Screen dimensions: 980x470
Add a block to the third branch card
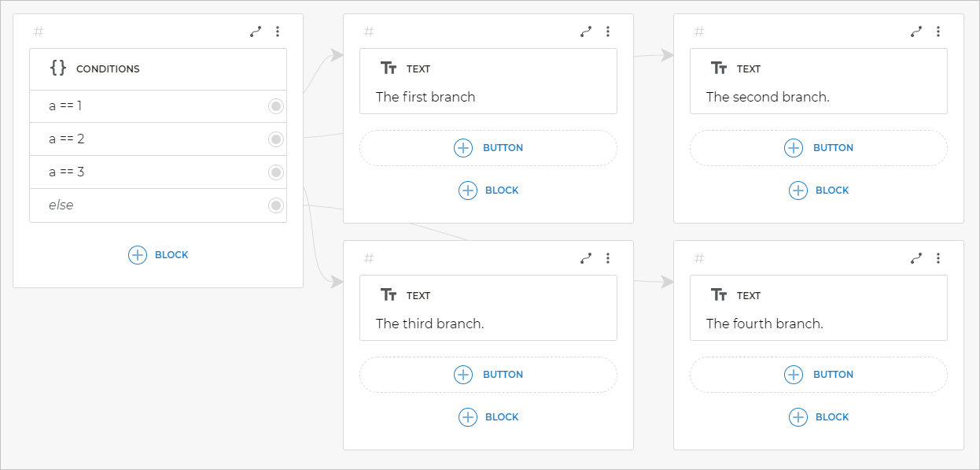click(x=488, y=417)
